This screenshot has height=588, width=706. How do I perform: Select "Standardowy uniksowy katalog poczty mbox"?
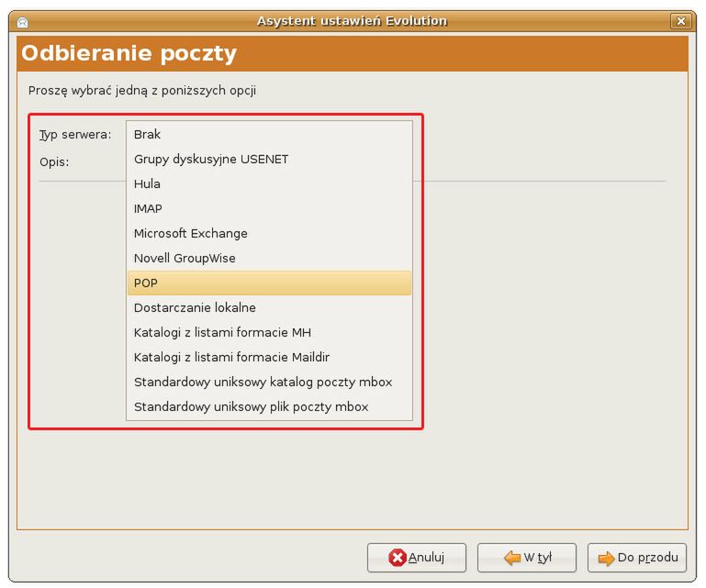point(269,382)
